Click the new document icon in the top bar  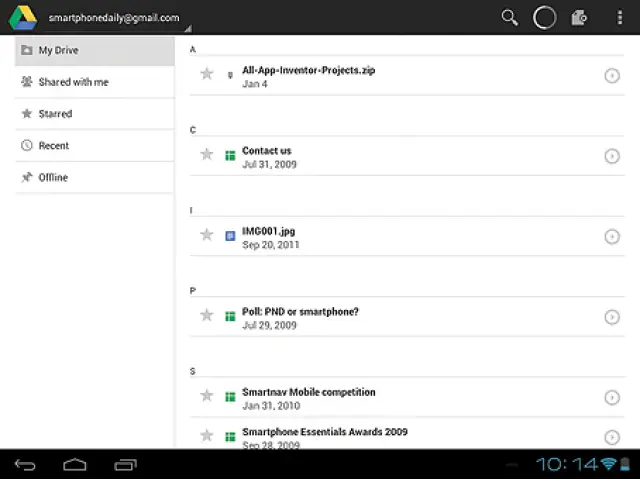coord(578,17)
